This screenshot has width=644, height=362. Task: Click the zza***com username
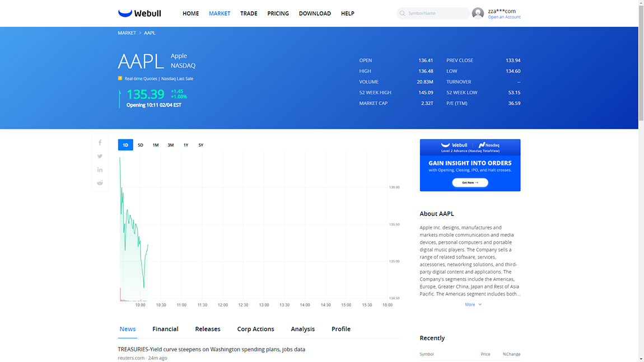502,11
